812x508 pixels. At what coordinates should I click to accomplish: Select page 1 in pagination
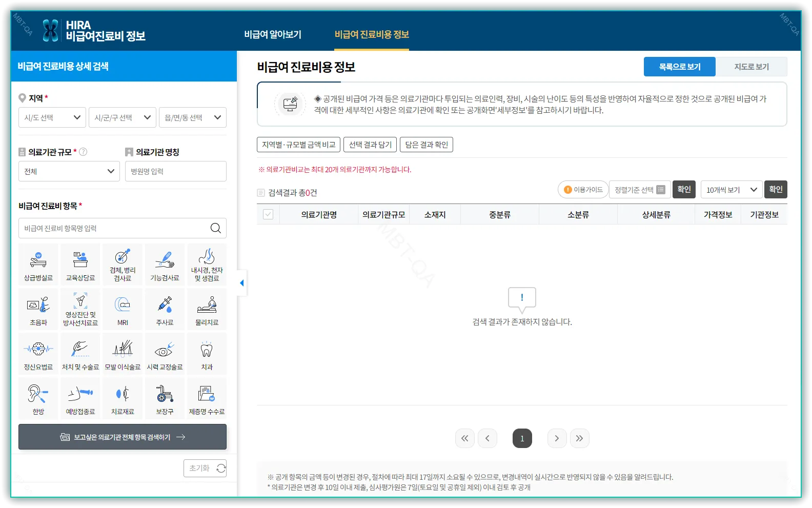(522, 438)
